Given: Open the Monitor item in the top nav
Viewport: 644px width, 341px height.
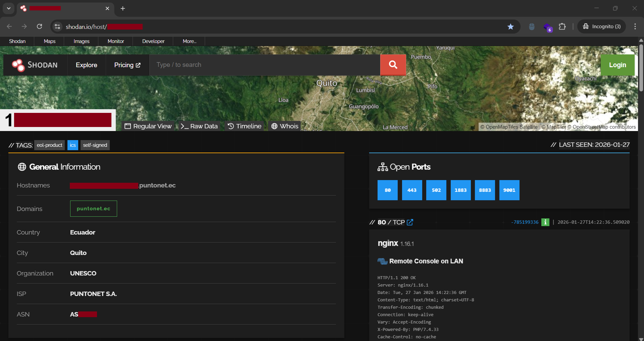Looking at the screenshot, I should [x=115, y=41].
